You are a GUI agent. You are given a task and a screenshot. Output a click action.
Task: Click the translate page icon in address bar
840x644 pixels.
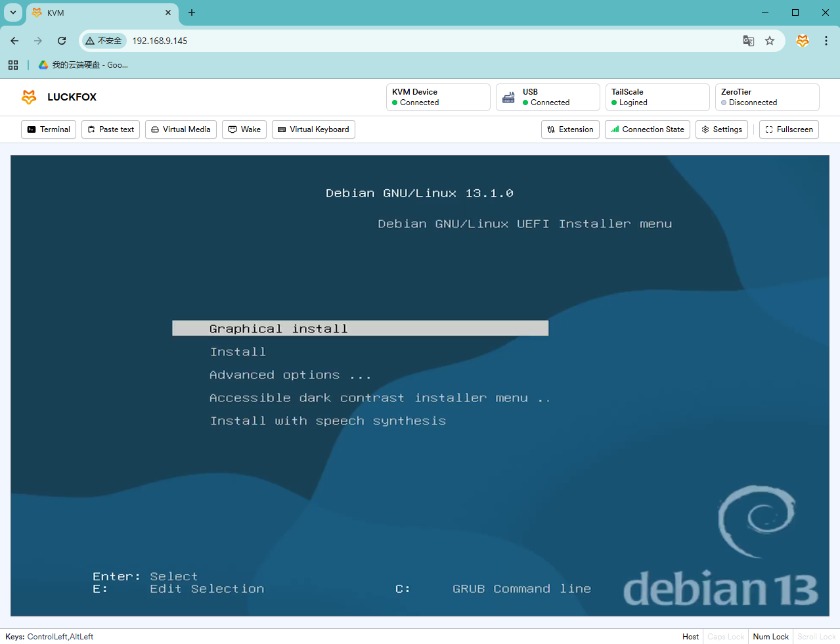tap(748, 41)
